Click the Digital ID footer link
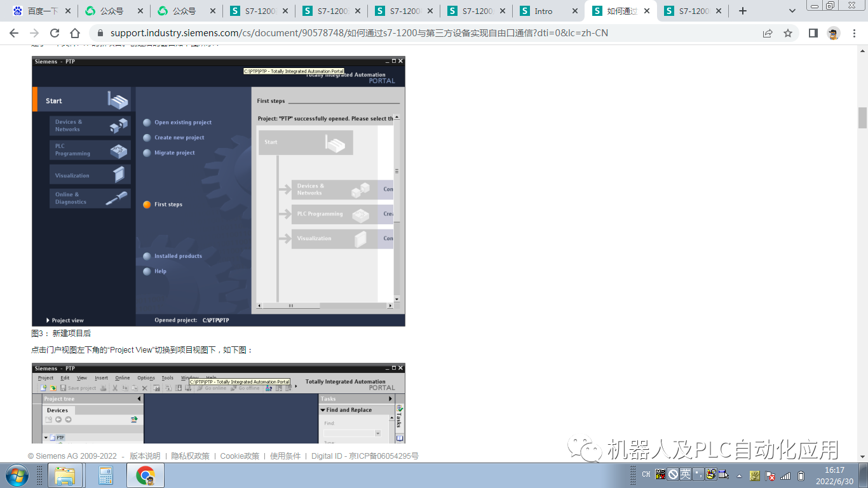This screenshot has height=488, width=868. coord(326,456)
